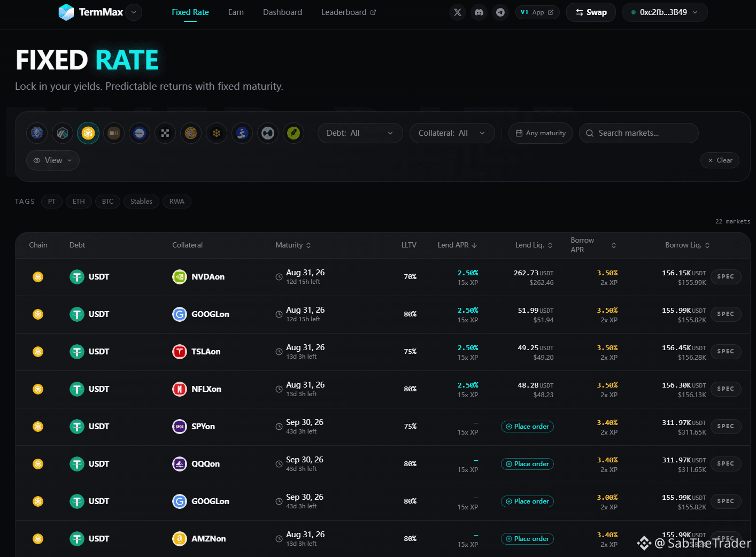The width and height of the screenshot is (756, 557).
Task: Sort the table by Maturity column
Action: 293,245
